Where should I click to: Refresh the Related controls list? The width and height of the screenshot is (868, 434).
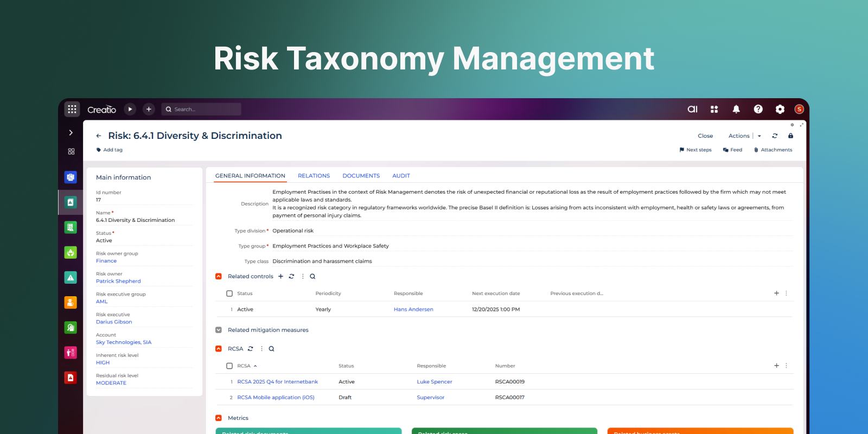[x=291, y=276]
